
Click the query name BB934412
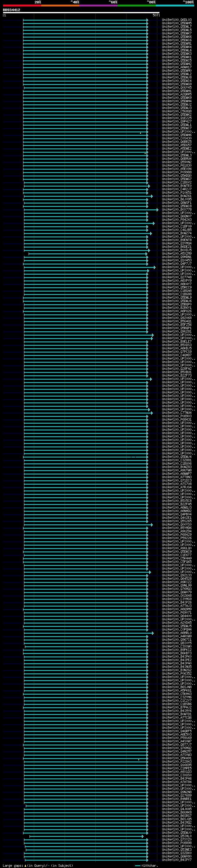point(11,10)
